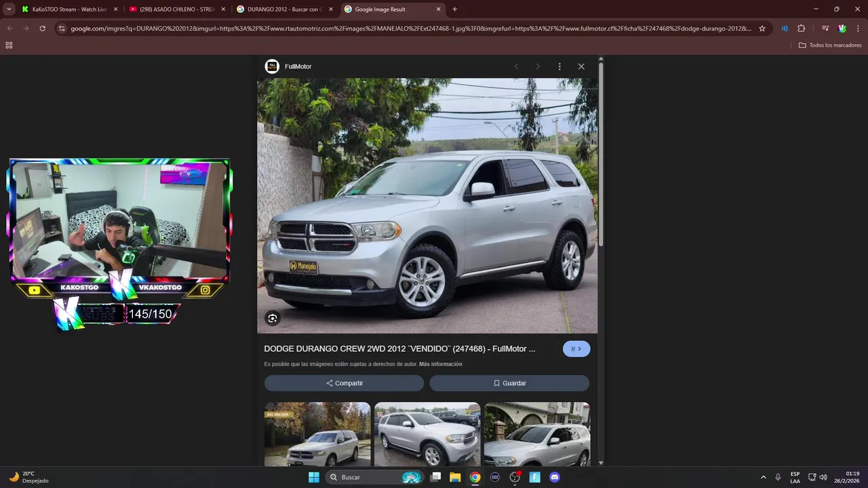
Task: Reload the page with the refresh icon
Action: point(42,28)
